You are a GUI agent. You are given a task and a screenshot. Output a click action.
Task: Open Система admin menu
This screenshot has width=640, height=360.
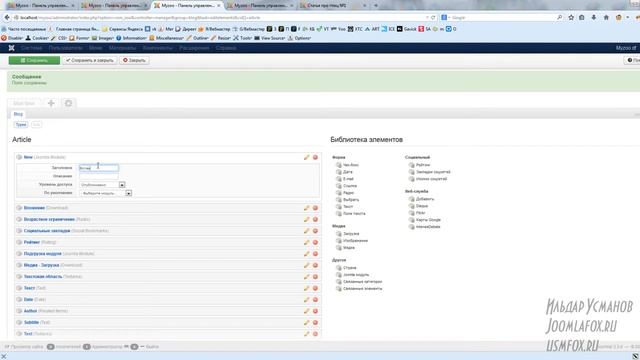tap(31, 48)
